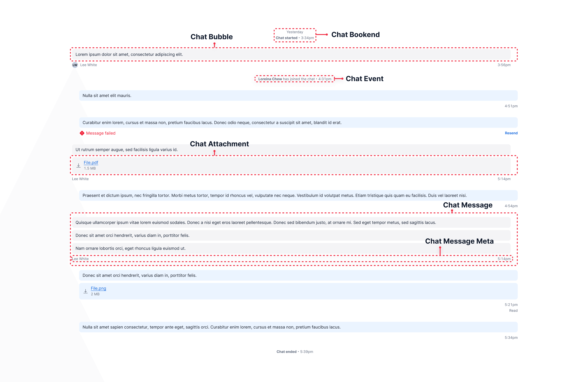Image resolution: width=588 pixels, height=382 pixels.
Task: Open the File.pdf attachment link
Action: [91, 163]
